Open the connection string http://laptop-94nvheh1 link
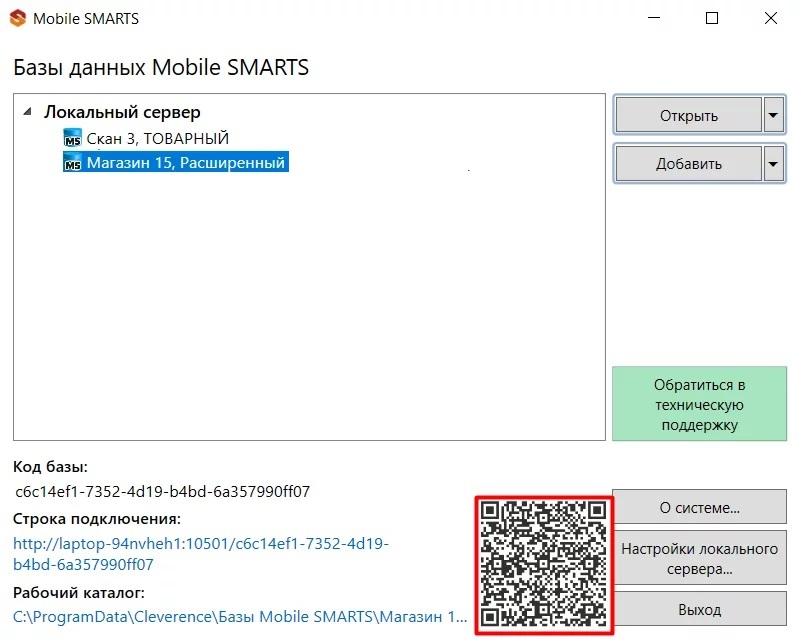 pyautogui.click(x=201, y=554)
